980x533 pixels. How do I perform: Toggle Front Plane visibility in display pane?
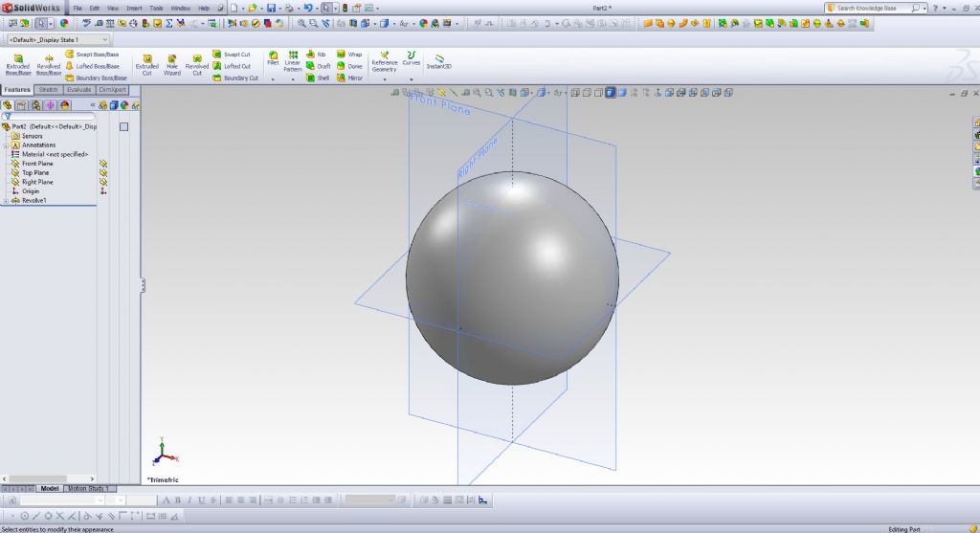(x=103, y=164)
